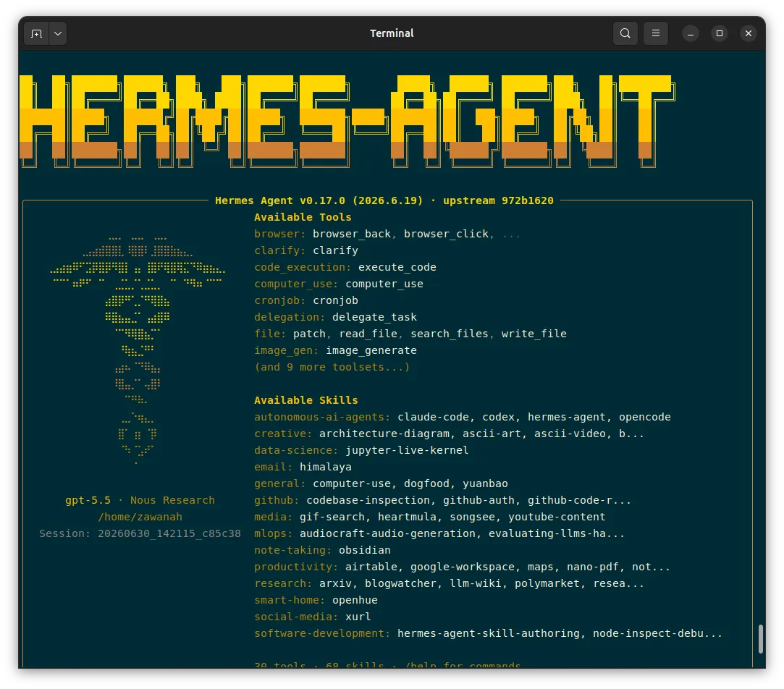784x689 pixels.
Task: Open a new terminal tab
Action: (36, 33)
